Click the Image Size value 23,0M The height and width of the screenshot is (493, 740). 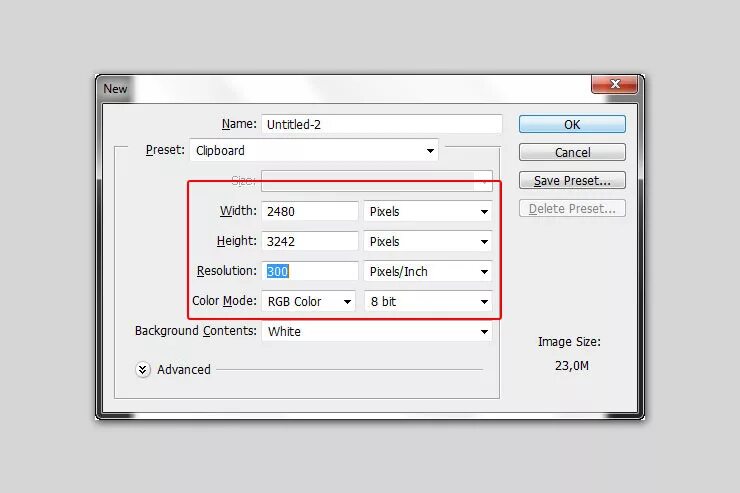572,366
